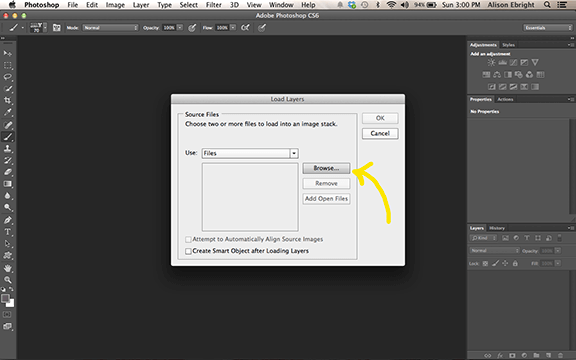Toggle layer filtering switch in Layers panel
The image size is (576, 360).
pos(559,238)
